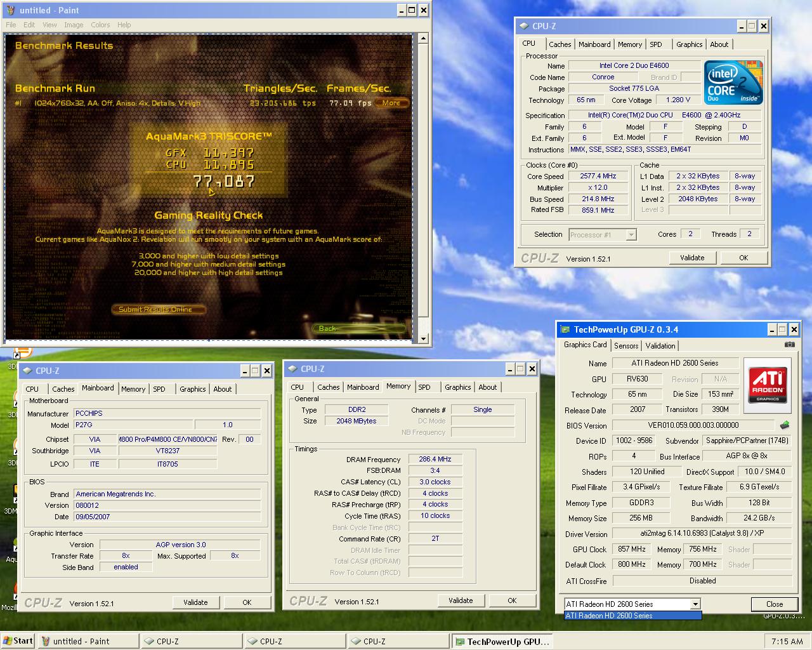Image resolution: width=812 pixels, height=650 pixels.
Task: Click More button in AquaMark results
Action: coord(391,103)
